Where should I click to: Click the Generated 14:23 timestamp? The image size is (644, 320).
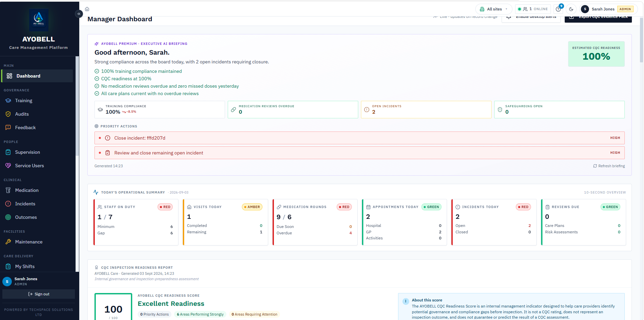pos(109,166)
